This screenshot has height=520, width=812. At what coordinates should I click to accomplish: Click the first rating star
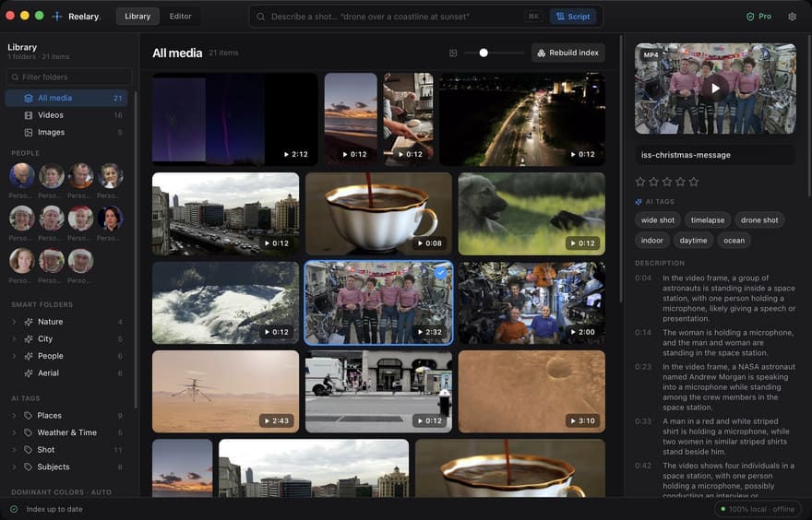[x=640, y=182]
